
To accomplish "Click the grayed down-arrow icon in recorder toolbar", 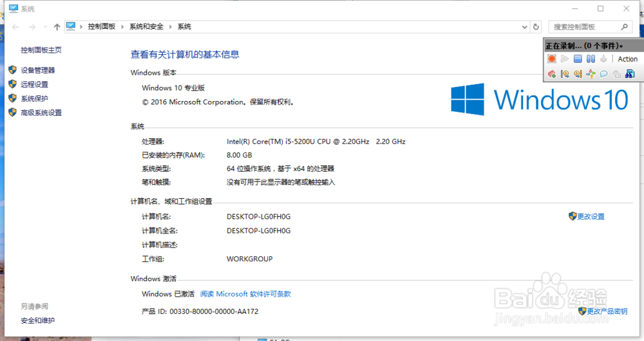I will pyautogui.click(x=603, y=59).
